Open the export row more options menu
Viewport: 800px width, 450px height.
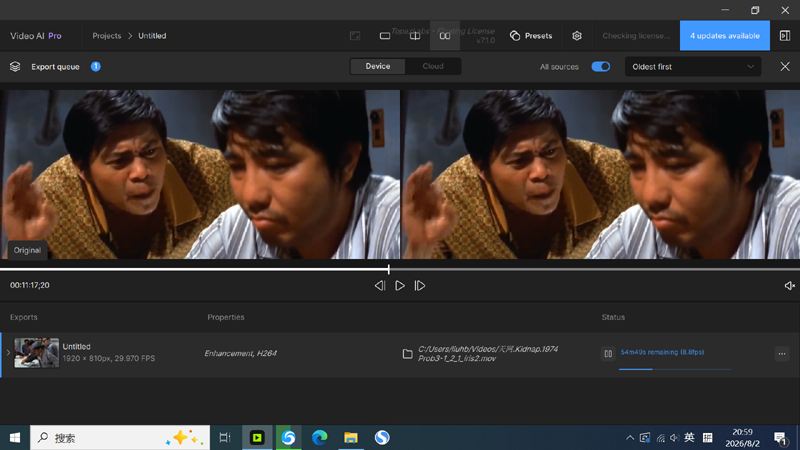tap(782, 353)
